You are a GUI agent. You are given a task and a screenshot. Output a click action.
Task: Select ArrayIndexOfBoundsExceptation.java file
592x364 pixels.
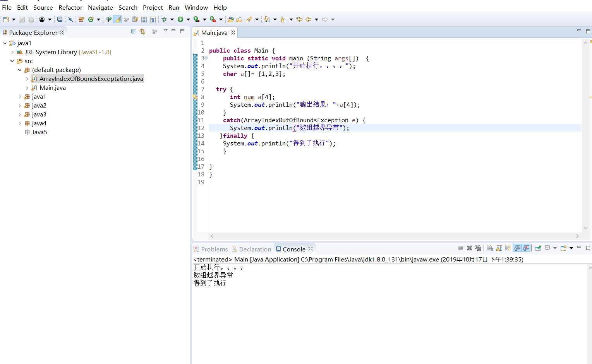tap(91, 79)
